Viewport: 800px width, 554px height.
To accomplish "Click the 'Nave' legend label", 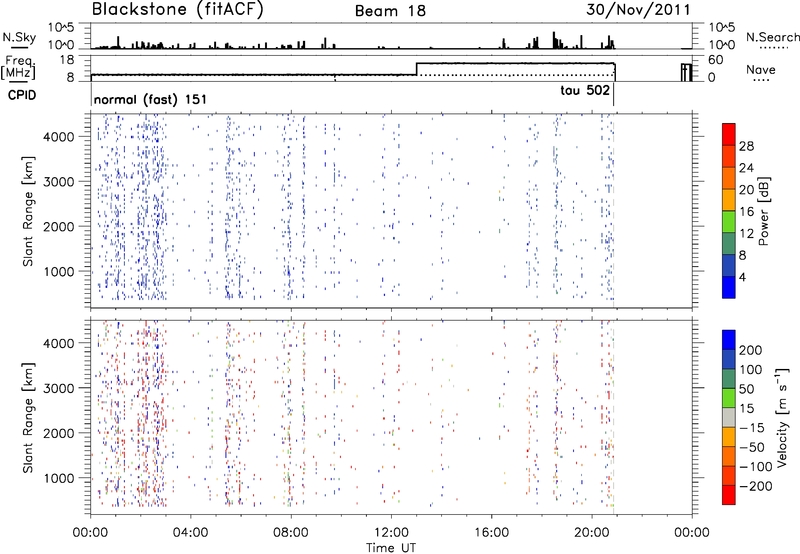I will click(x=760, y=69).
